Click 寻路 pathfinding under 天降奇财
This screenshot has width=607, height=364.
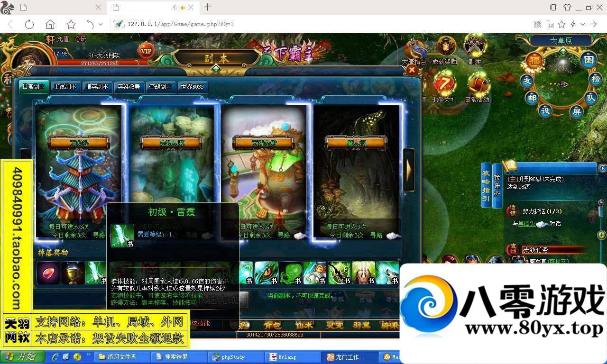coord(284,235)
